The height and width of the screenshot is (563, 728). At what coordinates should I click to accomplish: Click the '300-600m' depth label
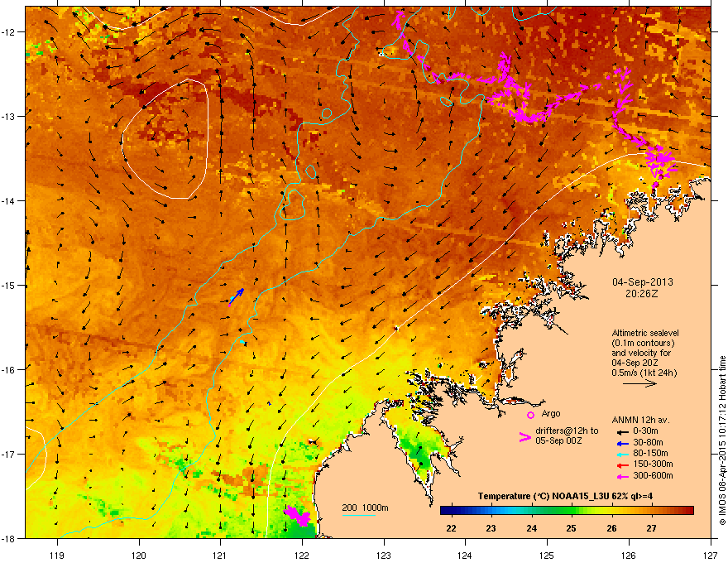click(653, 476)
